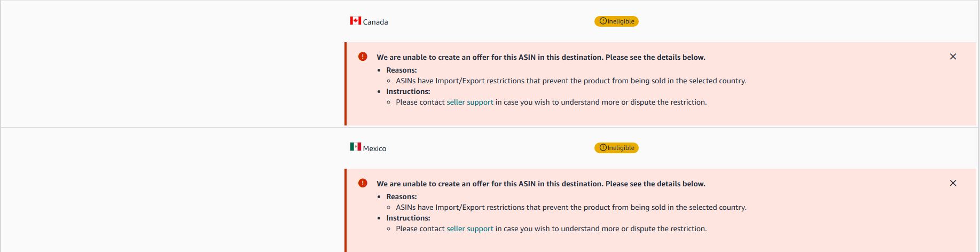Click the Instructions label in Canada alert
The height and width of the screenshot is (252, 980).
(408, 91)
